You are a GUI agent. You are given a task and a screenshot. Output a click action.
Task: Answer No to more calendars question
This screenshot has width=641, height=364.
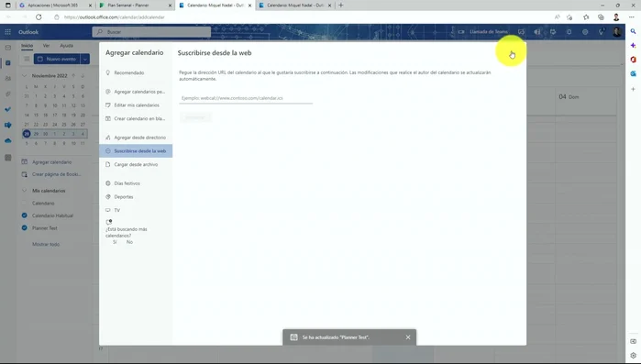click(129, 242)
